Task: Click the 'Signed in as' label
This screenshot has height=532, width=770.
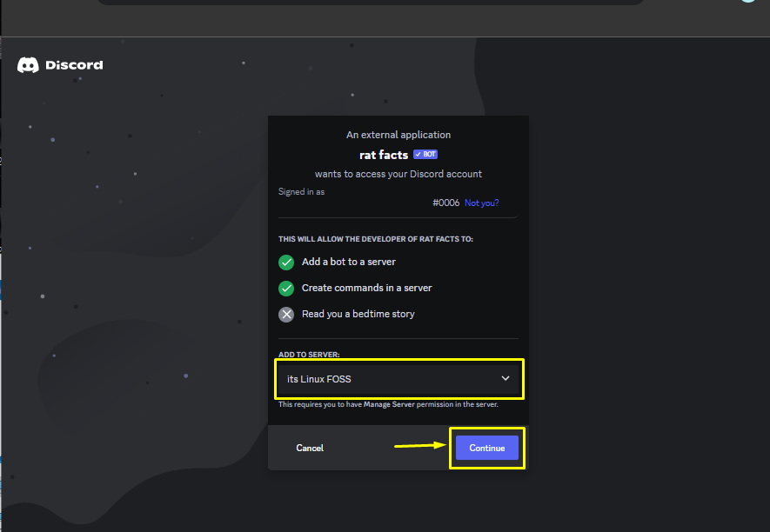Action: coord(302,191)
